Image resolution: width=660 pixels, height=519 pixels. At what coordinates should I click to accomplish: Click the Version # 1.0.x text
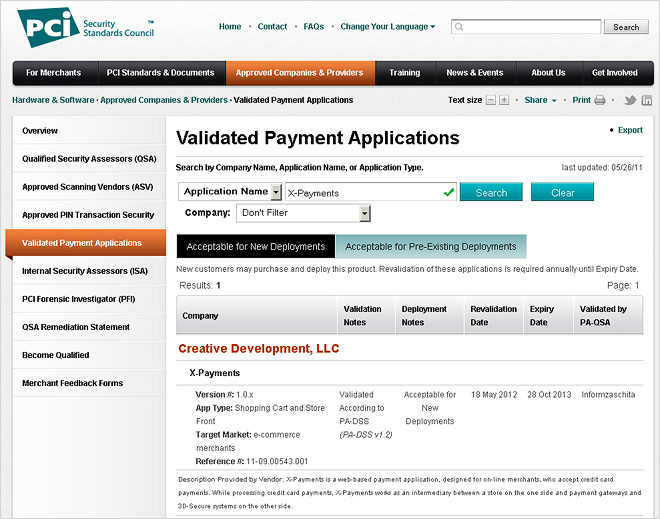coord(224,395)
